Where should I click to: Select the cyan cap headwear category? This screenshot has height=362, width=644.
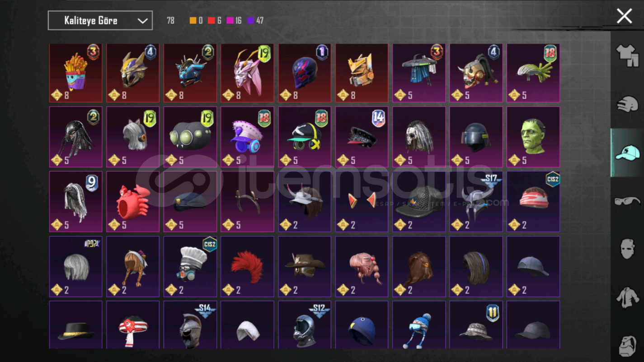(x=627, y=153)
